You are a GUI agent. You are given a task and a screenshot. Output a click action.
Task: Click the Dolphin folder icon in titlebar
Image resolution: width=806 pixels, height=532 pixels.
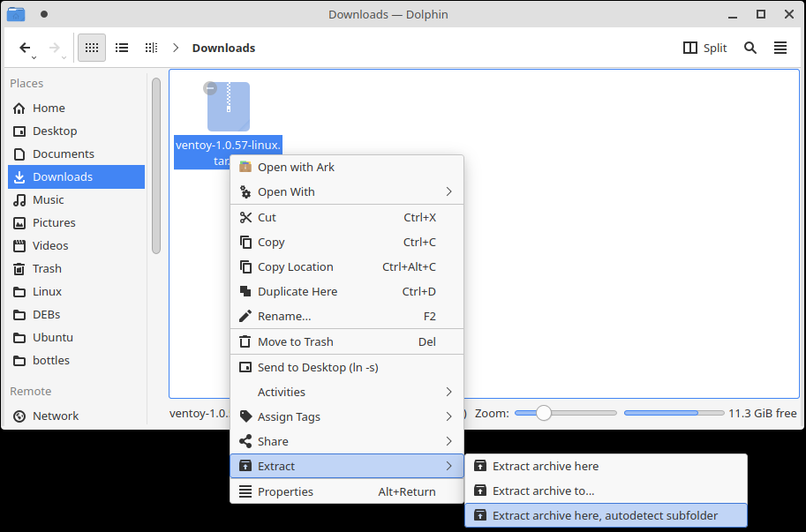16,14
